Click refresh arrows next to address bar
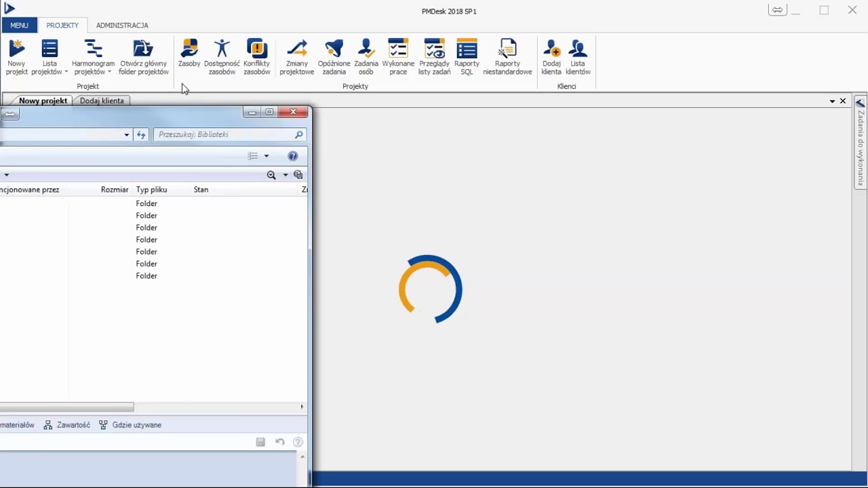The image size is (868, 488). click(141, 134)
